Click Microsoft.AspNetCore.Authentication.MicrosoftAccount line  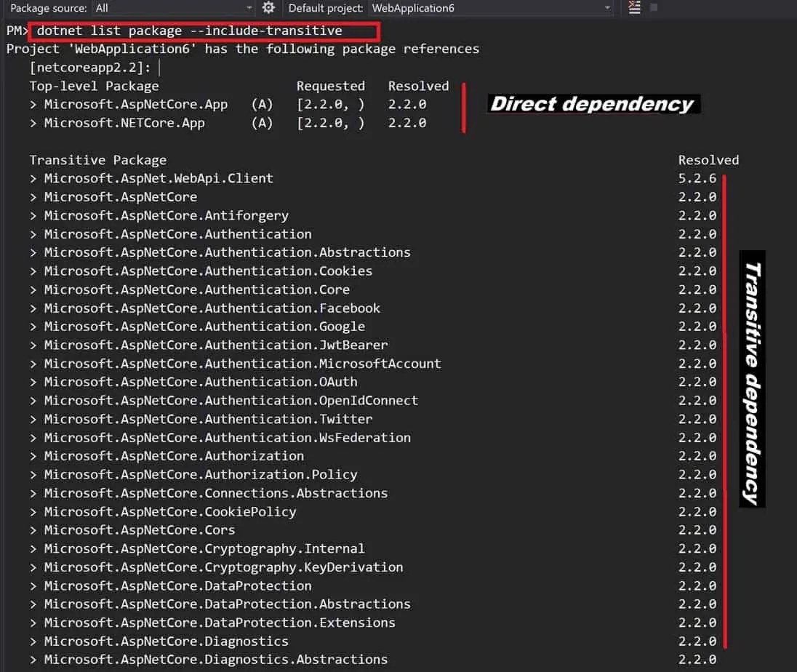coord(236,364)
